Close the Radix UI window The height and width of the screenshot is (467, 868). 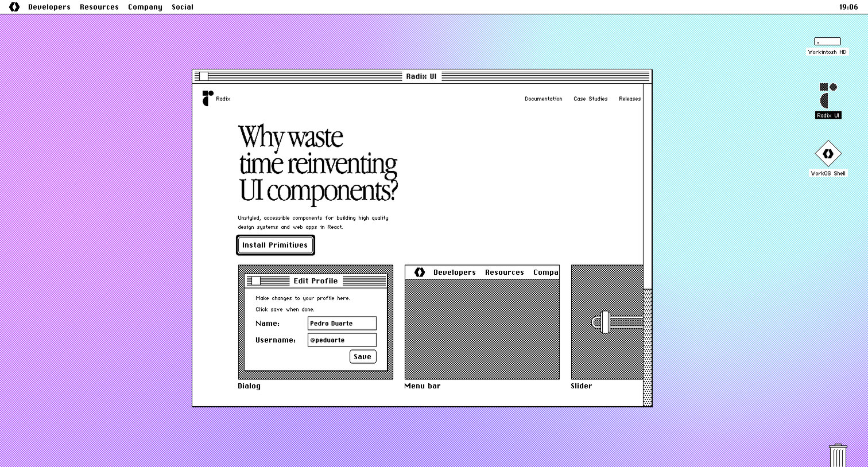pyautogui.click(x=203, y=76)
